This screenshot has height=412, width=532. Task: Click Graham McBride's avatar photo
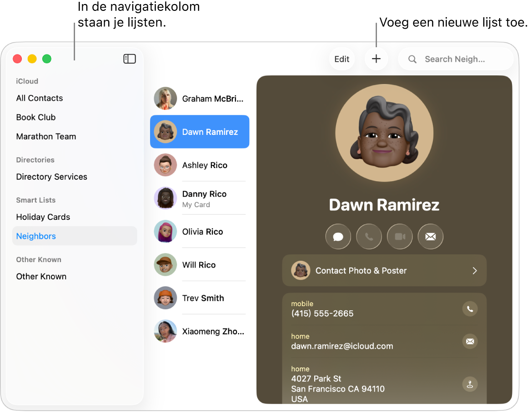pyautogui.click(x=165, y=99)
